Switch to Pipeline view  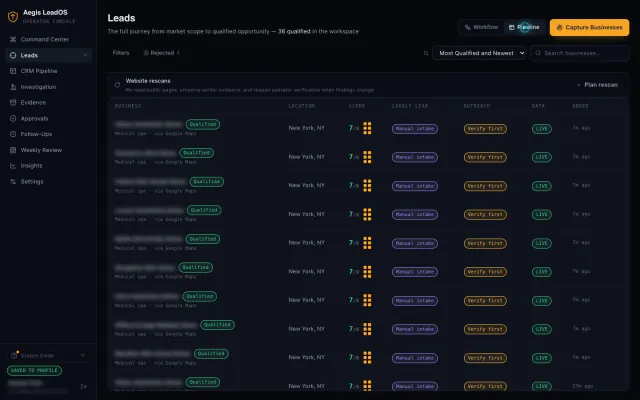point(524,27)
